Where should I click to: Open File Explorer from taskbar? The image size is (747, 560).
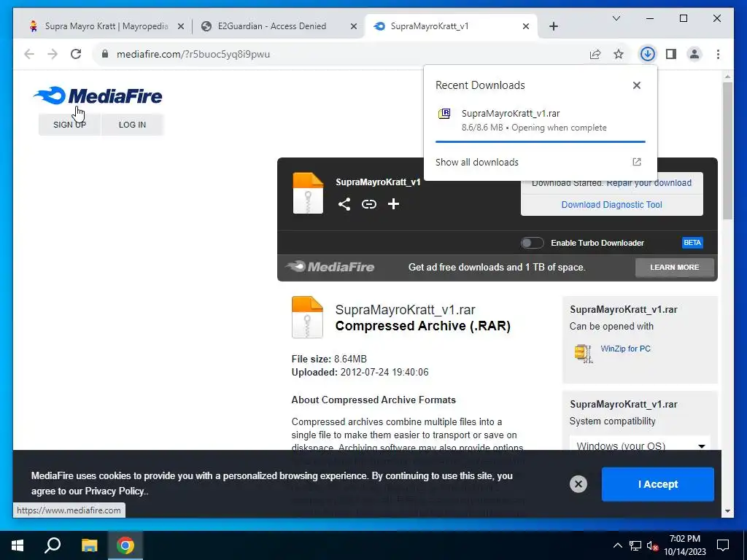89,545
